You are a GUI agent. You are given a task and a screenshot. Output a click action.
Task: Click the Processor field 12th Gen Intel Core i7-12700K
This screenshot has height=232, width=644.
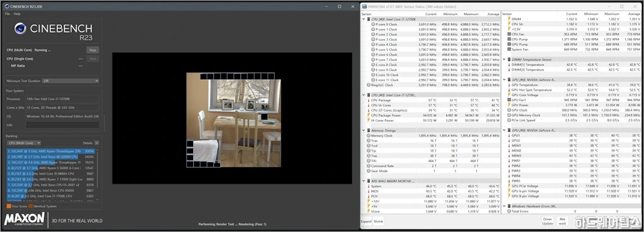(x=62, y=99)
